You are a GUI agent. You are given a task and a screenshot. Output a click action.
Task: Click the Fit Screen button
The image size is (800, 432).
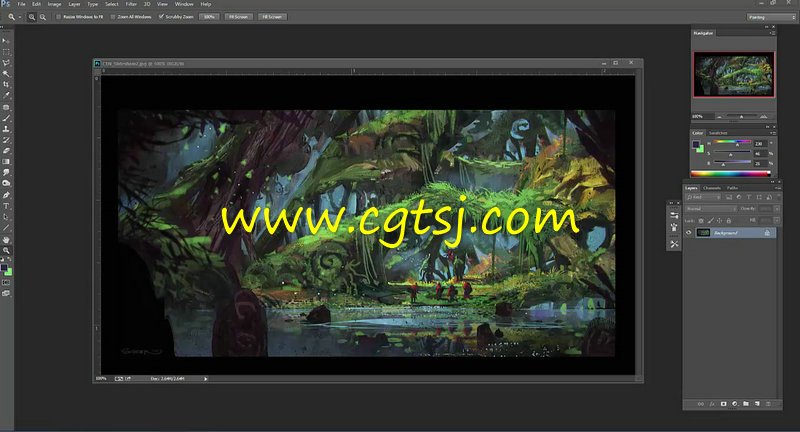(x=238, y=17)
